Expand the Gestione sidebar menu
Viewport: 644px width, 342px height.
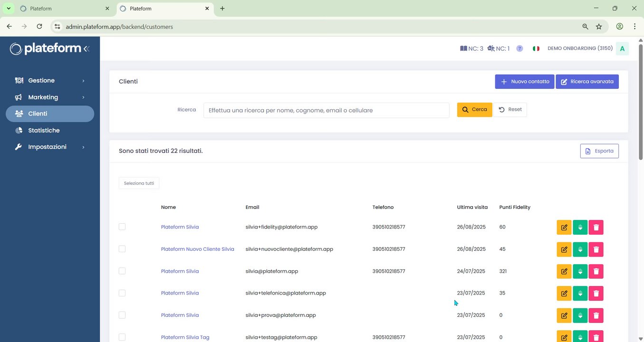click(50, 81)
